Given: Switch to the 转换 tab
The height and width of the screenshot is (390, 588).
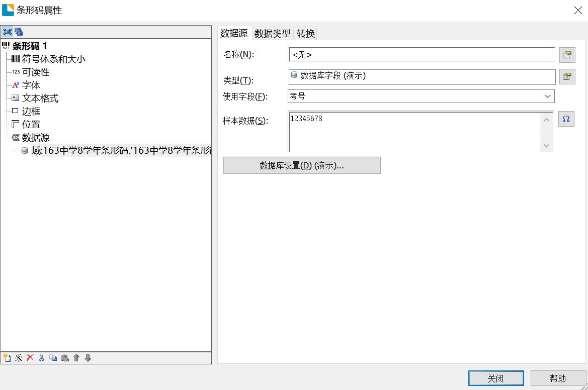Looking at the screenshot, I should coord(305,33).
